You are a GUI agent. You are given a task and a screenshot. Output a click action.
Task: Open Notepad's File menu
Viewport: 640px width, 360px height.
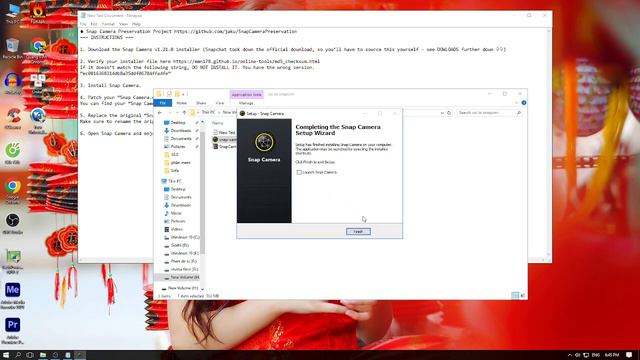point(83,24)
